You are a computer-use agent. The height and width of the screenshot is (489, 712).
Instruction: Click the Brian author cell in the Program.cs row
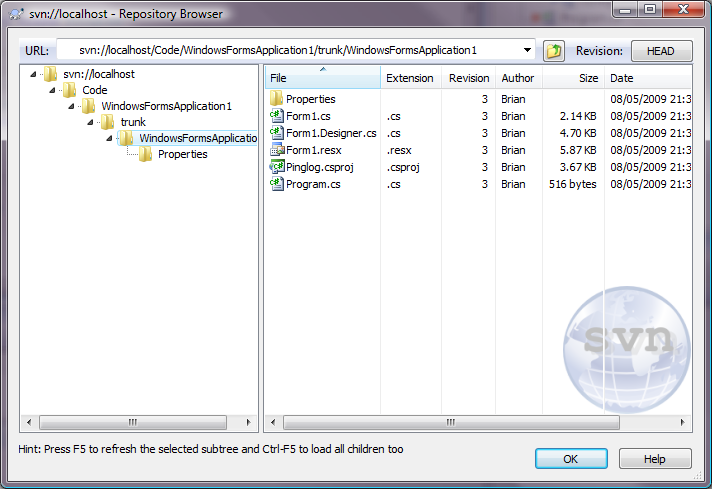(513, 183)
